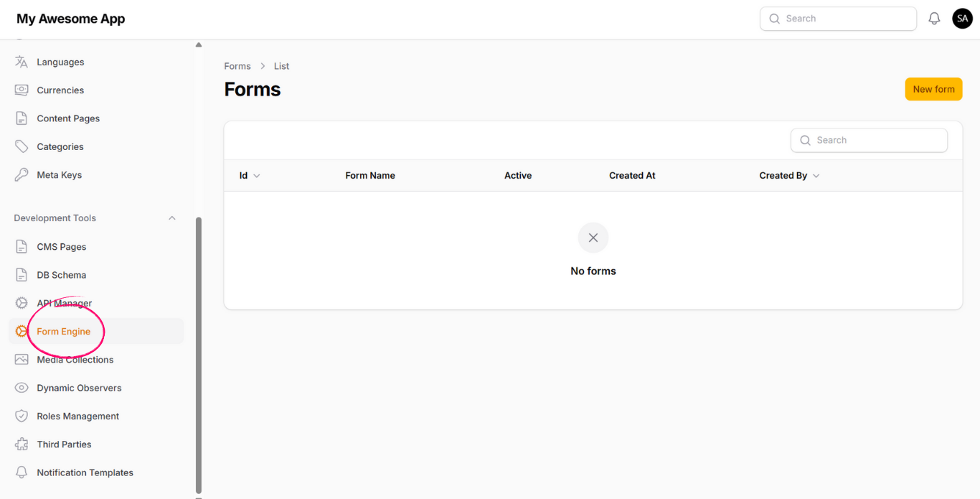Click the Categories tag icon
Image resolution: width=980 pixels, height=499 pixels.
click(x=22, y=146)
